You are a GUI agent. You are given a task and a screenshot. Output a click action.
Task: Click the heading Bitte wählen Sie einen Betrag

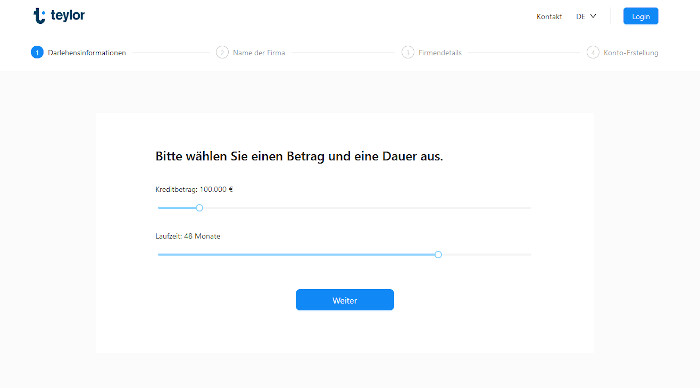pos(299,156)
